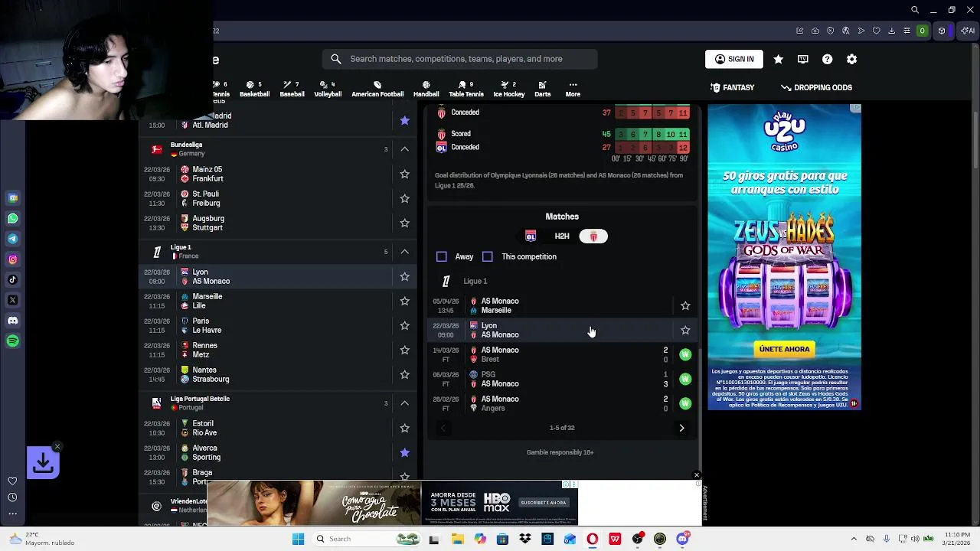Open browser easy setup sliders icon
980x551 pixels.
click(x=907, y=31)
